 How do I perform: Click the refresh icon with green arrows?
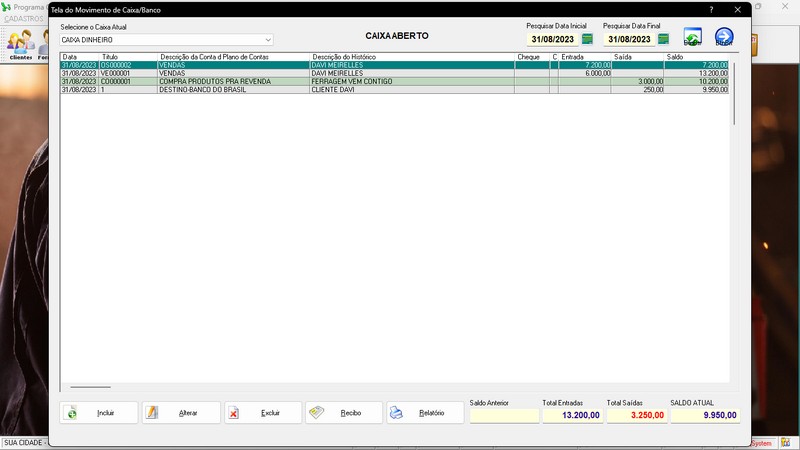coord(692,37)
